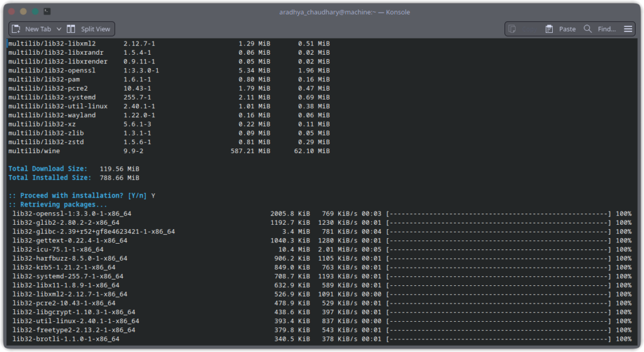Click lib32-glibc-2.39+r52 download line
The width and height of the screenshot is (644, 352).
click(322, 232)
